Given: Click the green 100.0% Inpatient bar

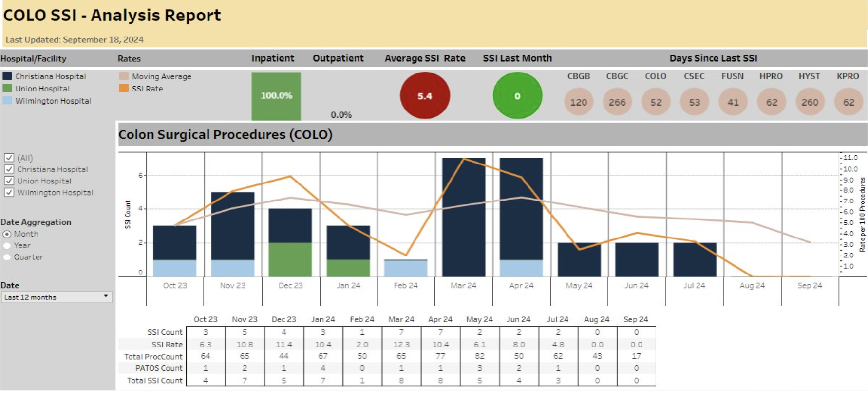Looking at the screenshot, I should [276, 96].
